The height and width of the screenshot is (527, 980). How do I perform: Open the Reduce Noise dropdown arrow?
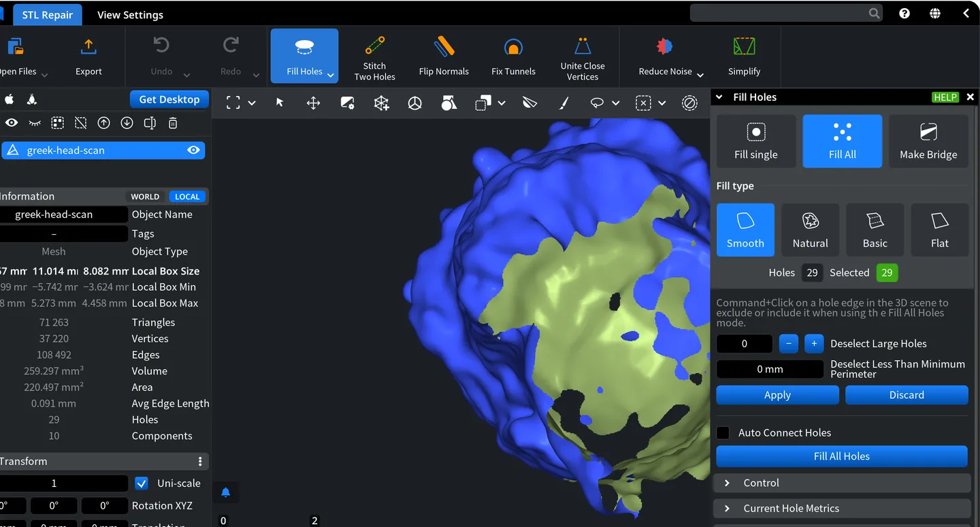pos(700,74)
